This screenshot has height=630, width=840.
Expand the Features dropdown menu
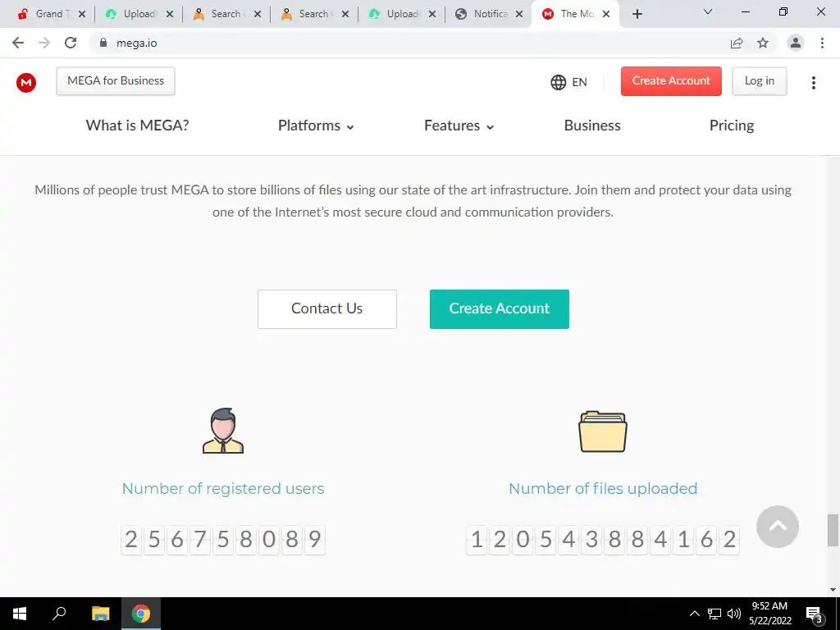(x=459, y=126)
